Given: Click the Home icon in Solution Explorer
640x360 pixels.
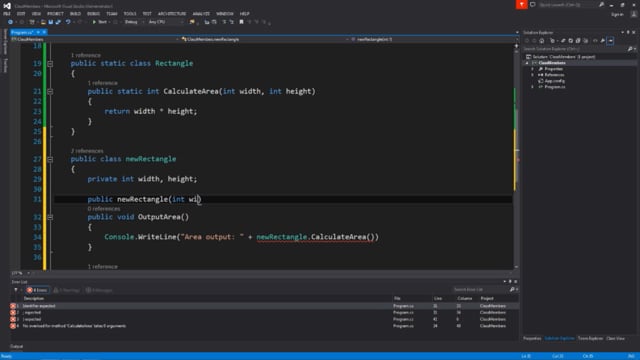Looking at the screenshot, I should (542, 41).
